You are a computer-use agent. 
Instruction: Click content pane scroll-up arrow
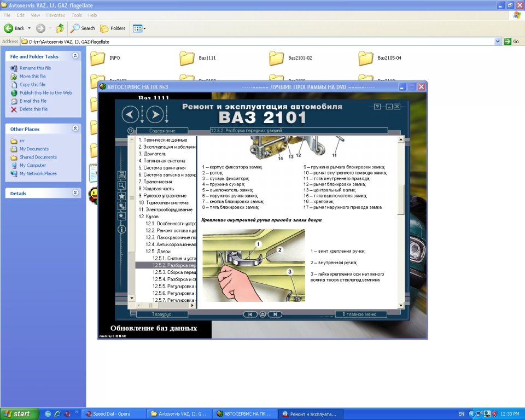(x=401, y=139)
